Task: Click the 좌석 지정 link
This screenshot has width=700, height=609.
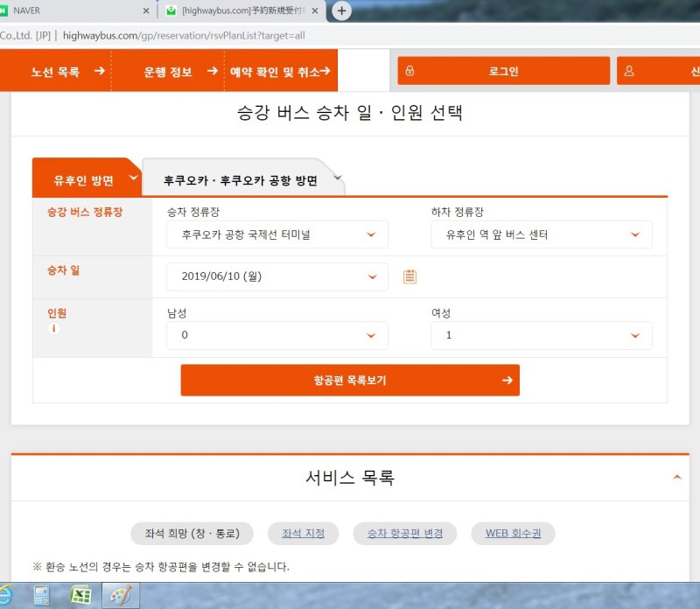Action: [x=303, y=534]
